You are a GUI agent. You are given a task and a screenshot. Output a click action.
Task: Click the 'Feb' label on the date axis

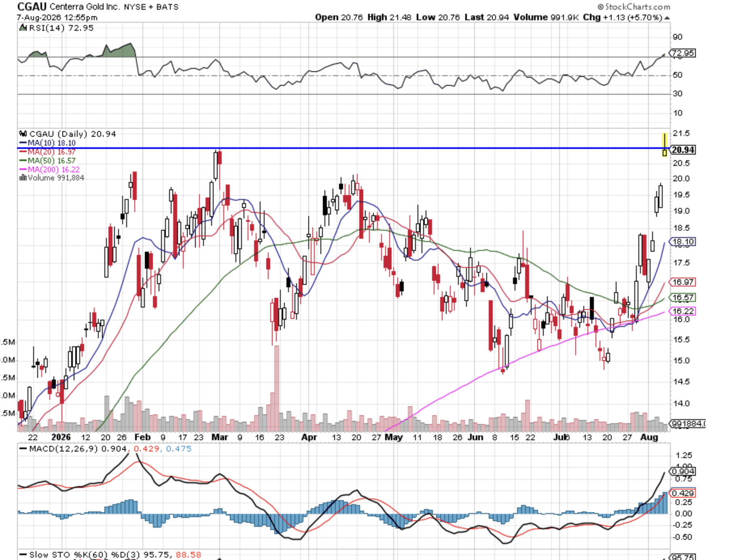142,437
